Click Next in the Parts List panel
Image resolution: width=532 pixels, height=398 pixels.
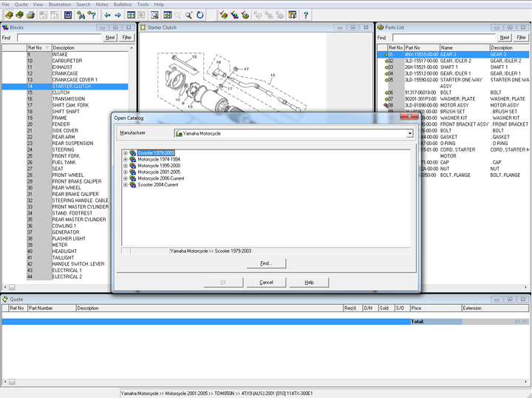505,38
